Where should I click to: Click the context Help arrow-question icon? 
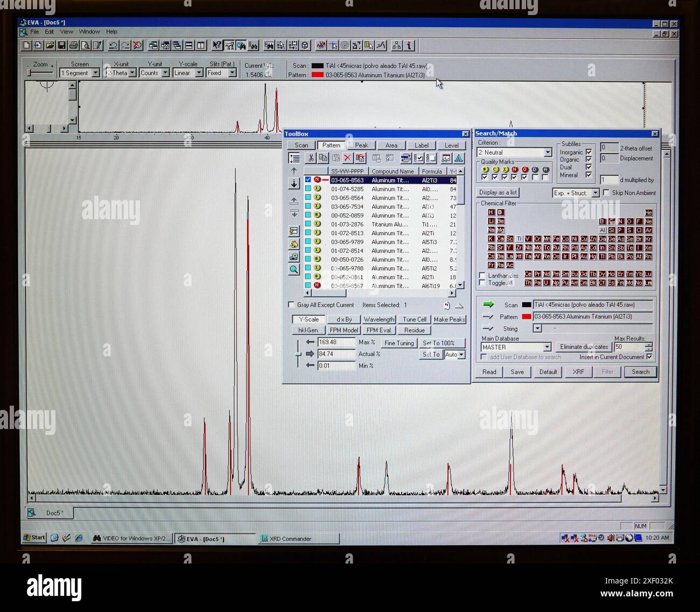217,46
